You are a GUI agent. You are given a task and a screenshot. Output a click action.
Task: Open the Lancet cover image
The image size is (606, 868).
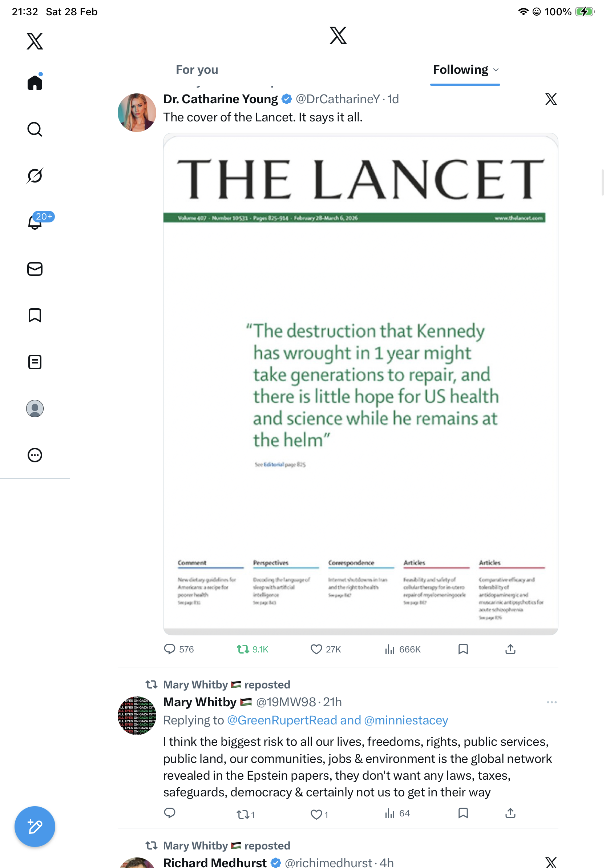[x=360, y=383]
